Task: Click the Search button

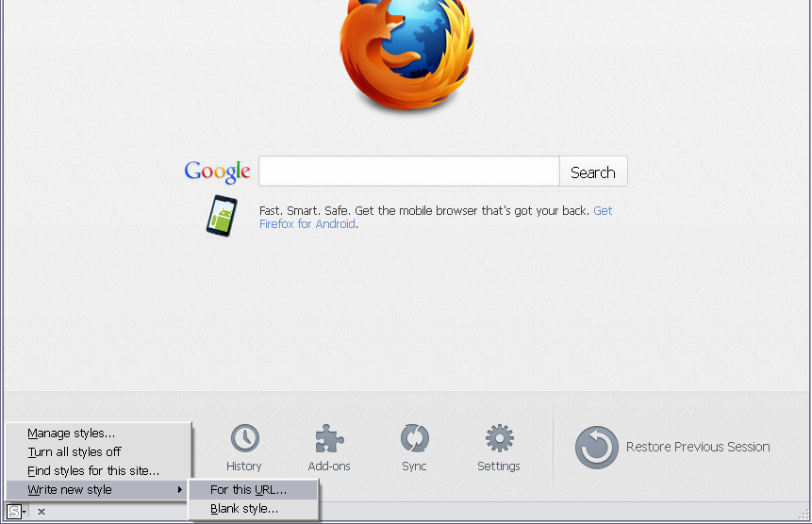Action: pyautogui.click(x=593, y=172)
